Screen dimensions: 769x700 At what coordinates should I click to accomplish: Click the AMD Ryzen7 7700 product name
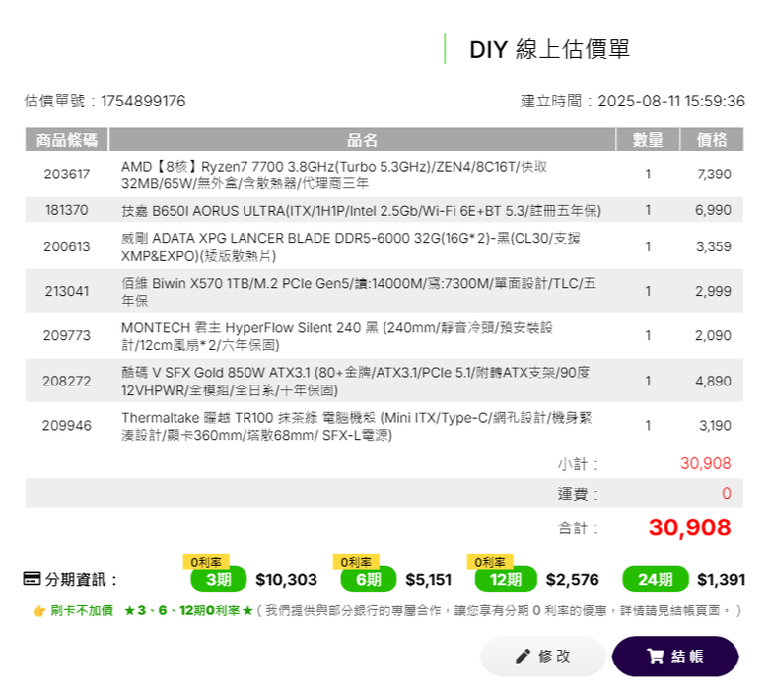click(334, 175)
